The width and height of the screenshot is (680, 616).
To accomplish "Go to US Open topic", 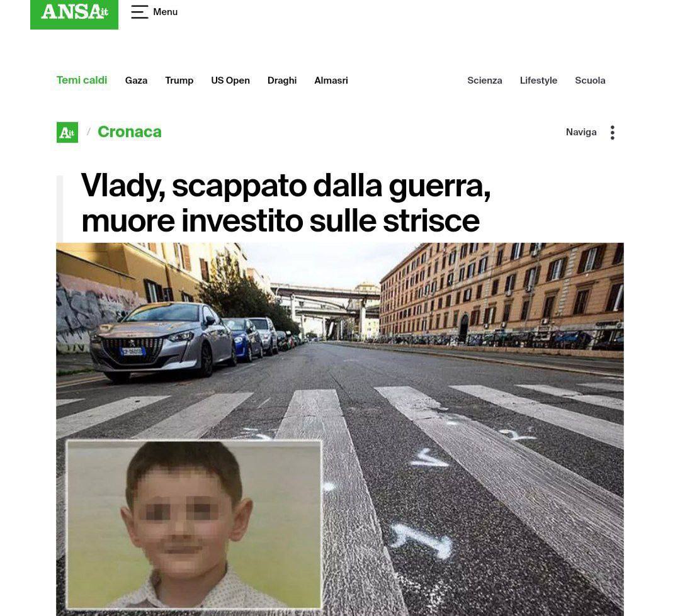I will click(x=230, y=80).
